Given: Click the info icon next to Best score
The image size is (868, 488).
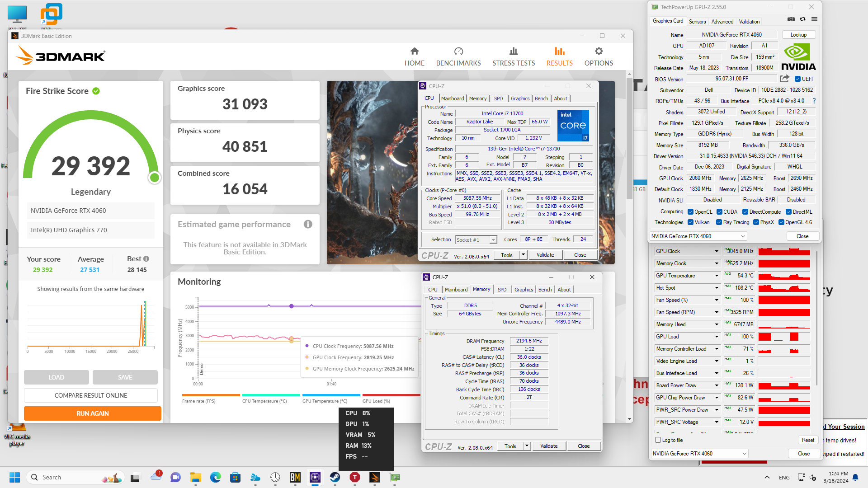Looking at the screenshot, I should click(x=146, y=259).
